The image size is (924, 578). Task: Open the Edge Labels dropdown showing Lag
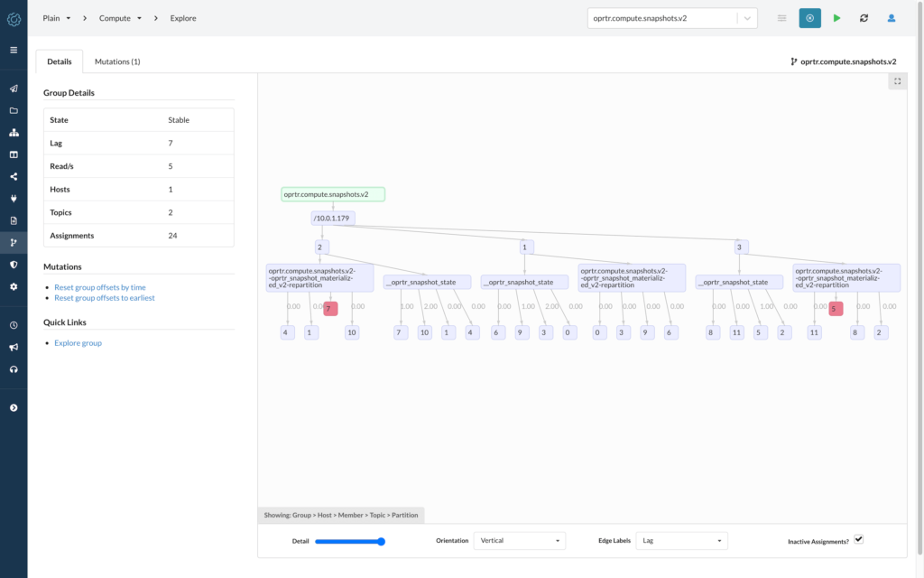[681, 540]
